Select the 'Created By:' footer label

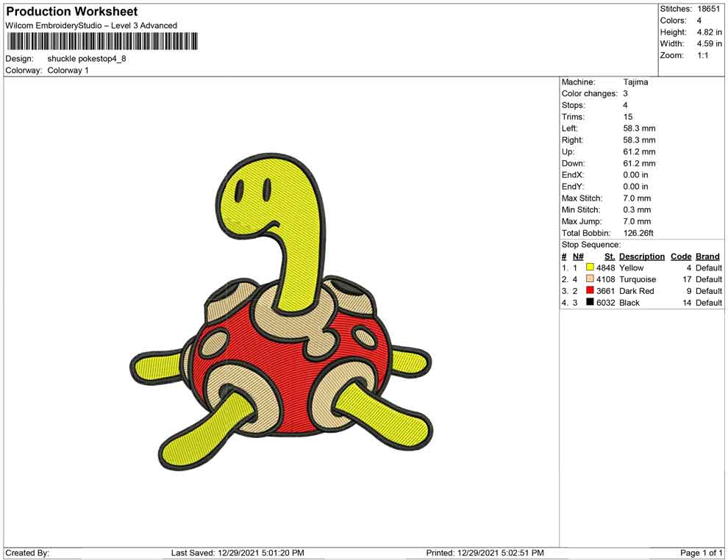pos(27,553)
